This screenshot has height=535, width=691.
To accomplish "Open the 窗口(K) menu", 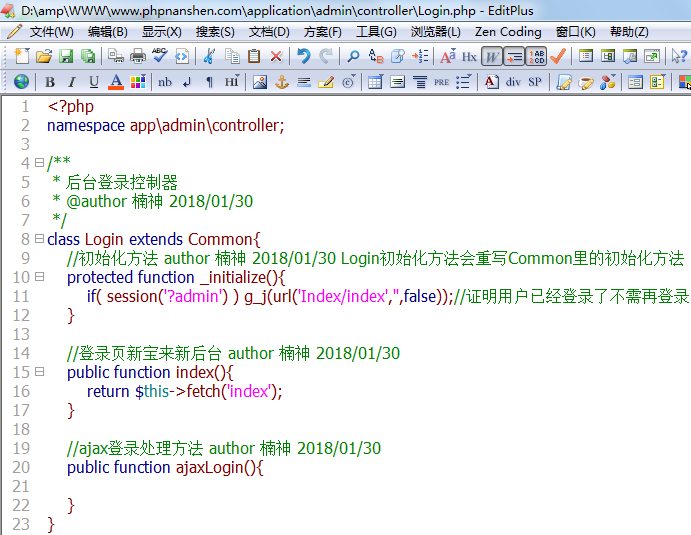I will [575, 32].
